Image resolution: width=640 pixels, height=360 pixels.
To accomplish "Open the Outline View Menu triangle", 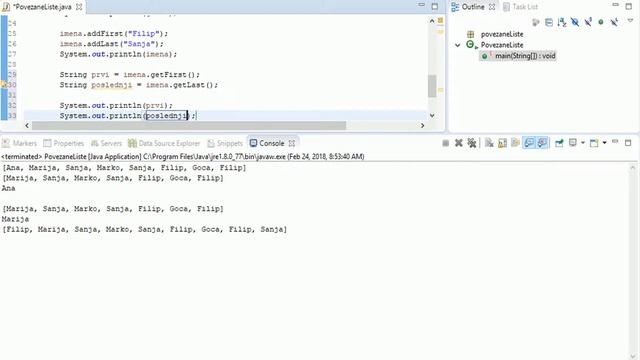I will coord(630,21).
